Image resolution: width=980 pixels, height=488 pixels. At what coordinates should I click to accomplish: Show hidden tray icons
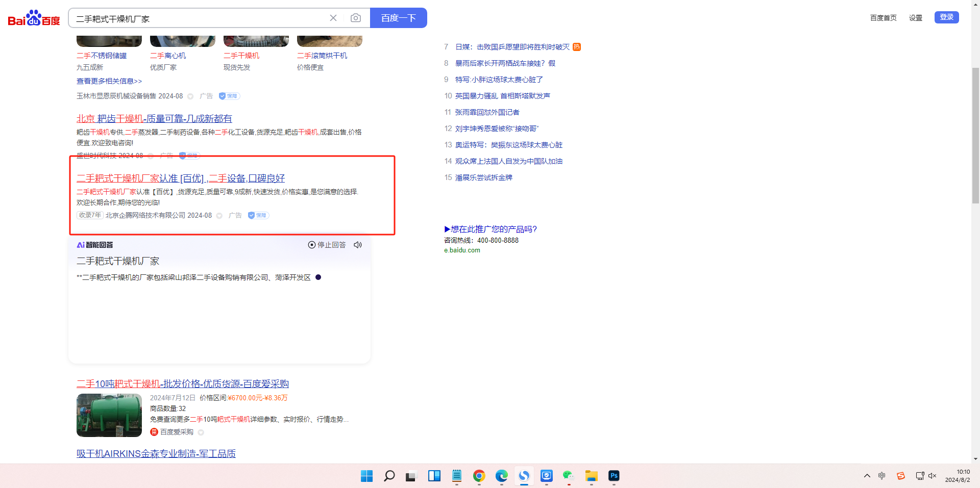(867, 476)
